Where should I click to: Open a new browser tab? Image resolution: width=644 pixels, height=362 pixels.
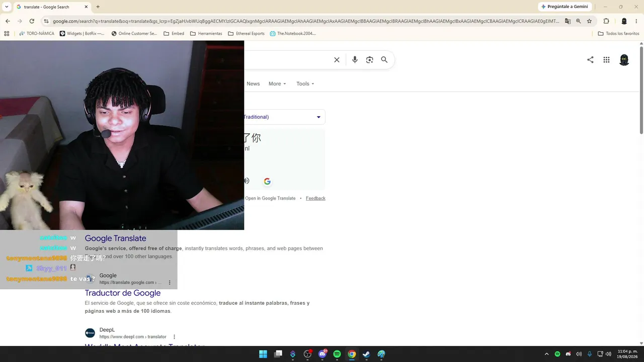click(x=98, y=7)
